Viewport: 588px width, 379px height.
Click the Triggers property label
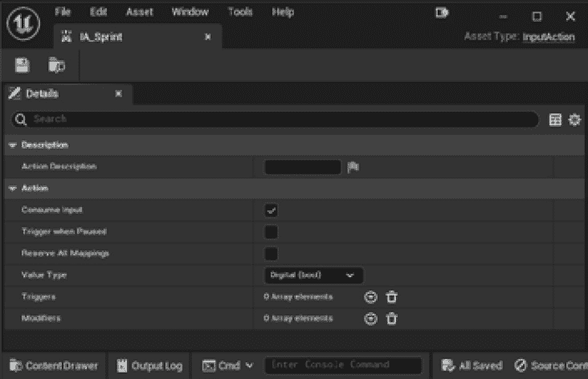point(39,297)
